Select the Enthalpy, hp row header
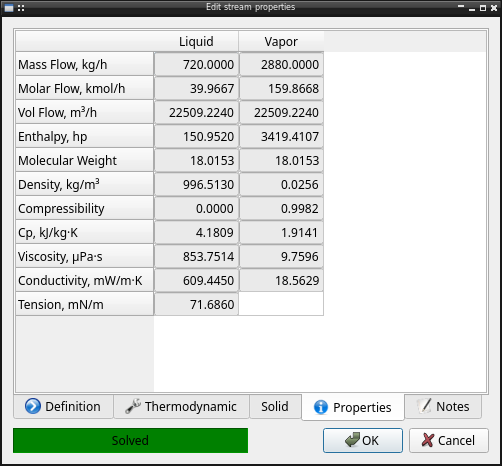 click(85, 136)
